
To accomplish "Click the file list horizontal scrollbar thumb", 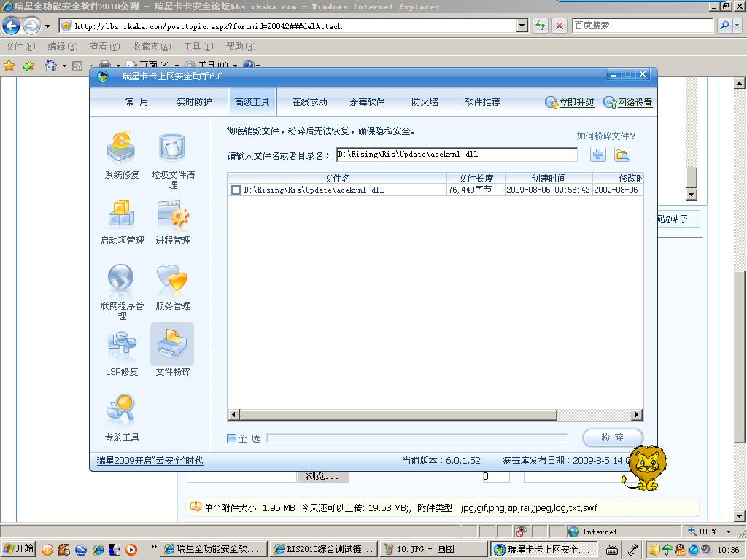I will click(398, 415).
